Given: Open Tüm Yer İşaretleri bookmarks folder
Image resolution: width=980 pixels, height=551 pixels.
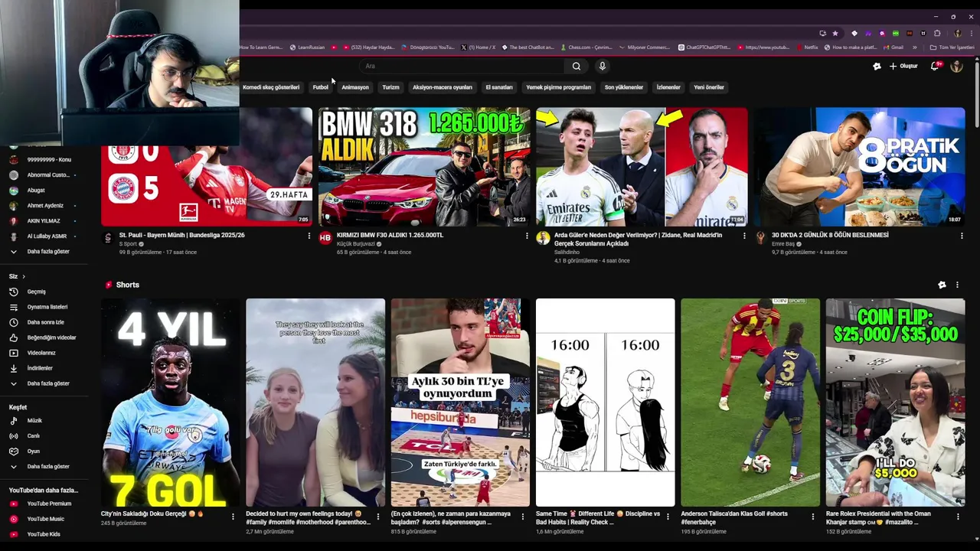Looking at the screenshot, I should click(x=952, y=47).
